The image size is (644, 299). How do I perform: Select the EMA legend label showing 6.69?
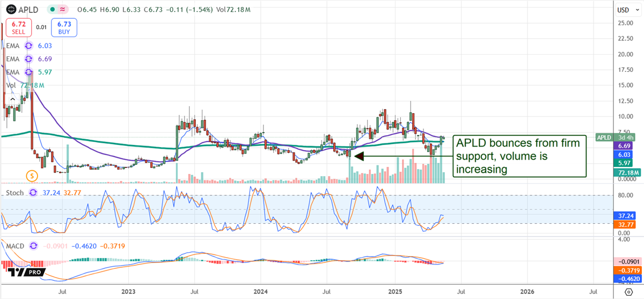pos(14,59)
